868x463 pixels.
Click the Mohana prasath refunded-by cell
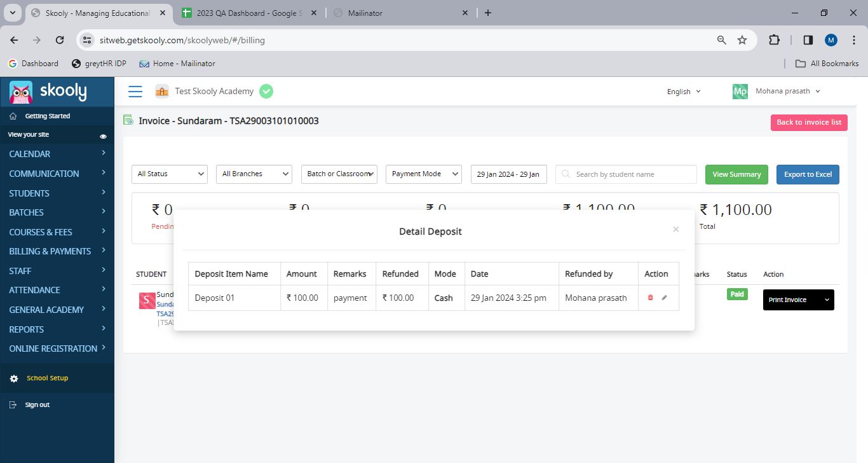point(599,298)
